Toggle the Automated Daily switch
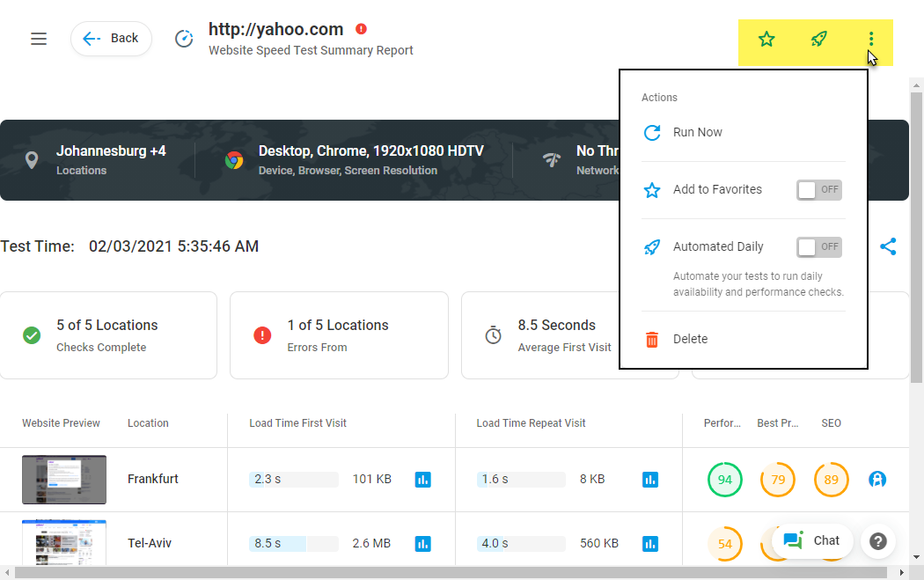924x580 pixels. coord(819,247)
